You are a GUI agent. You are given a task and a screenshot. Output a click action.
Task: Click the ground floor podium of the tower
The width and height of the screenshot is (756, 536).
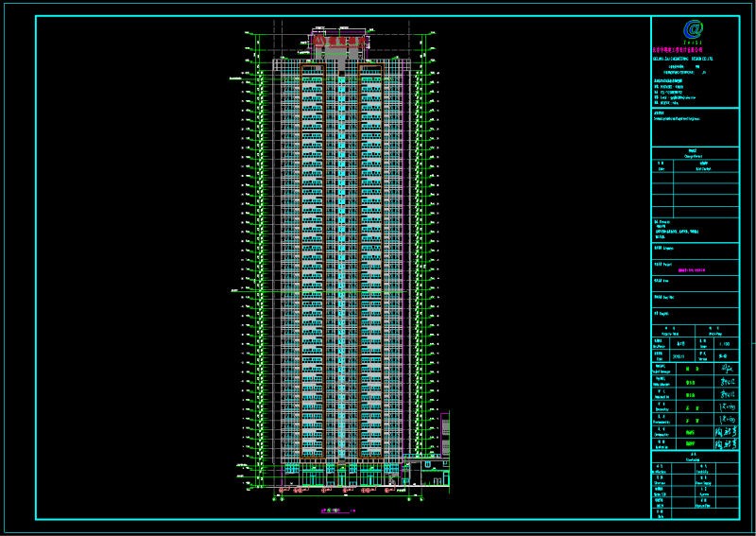342,473
